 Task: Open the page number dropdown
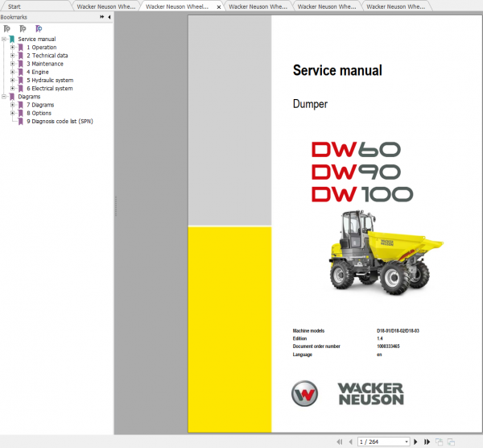point(407,442)
